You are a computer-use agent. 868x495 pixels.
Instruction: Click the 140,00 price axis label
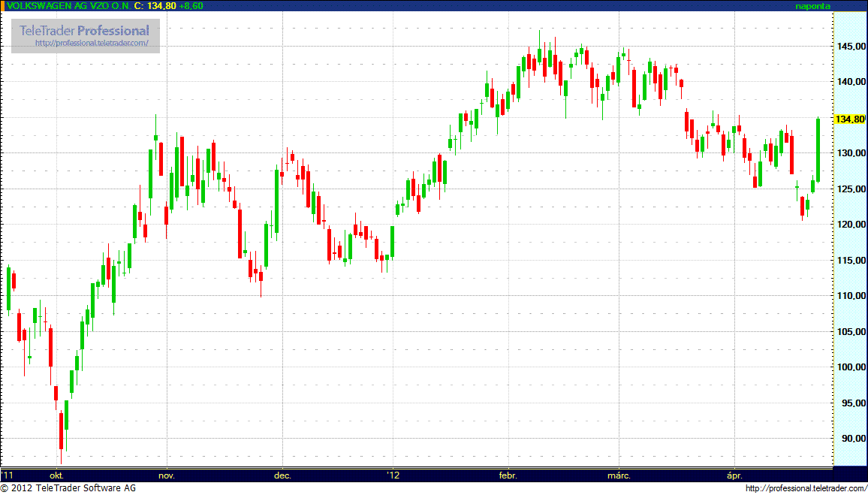pyautogui.click(x=850, y=82)
